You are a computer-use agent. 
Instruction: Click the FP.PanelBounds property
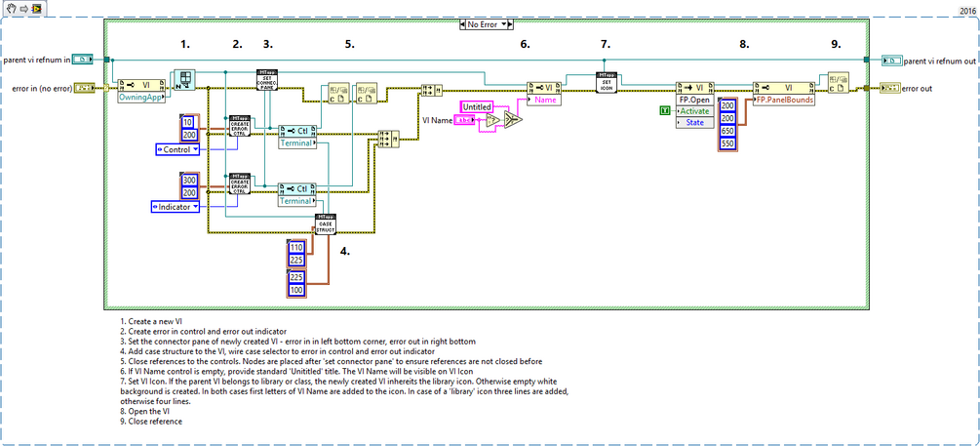tap(784, 100)
